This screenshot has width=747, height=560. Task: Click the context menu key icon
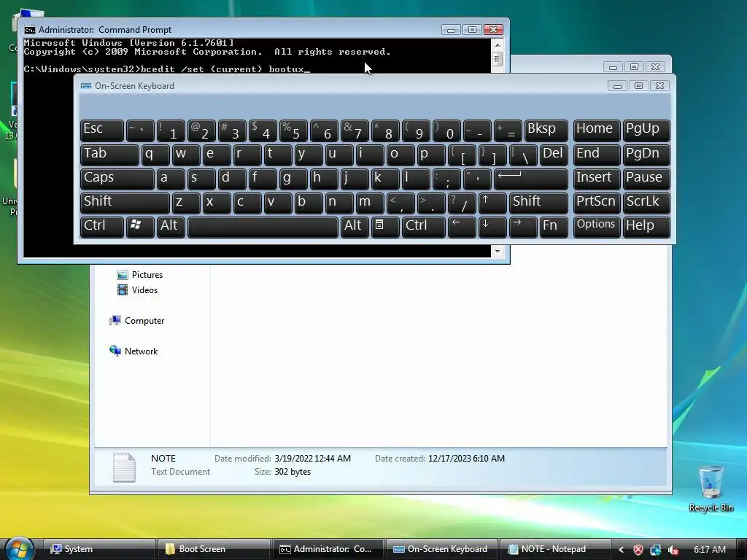click(385, 227)
